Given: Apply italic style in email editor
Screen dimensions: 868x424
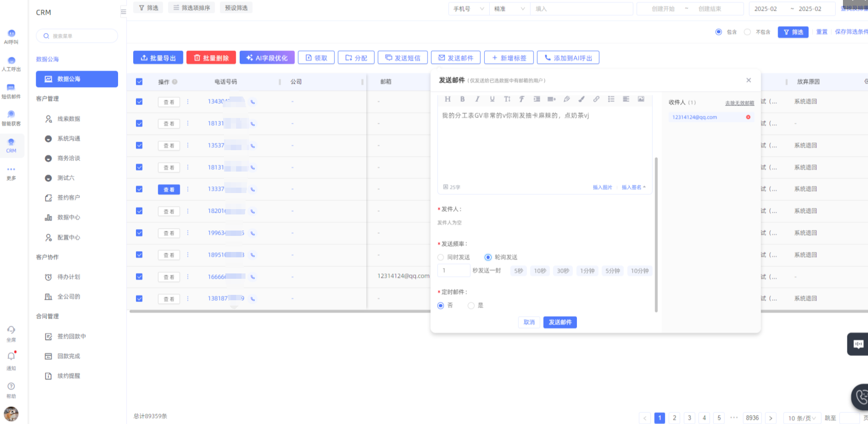Looking at the screenshot, I should (x=477, y=99).
